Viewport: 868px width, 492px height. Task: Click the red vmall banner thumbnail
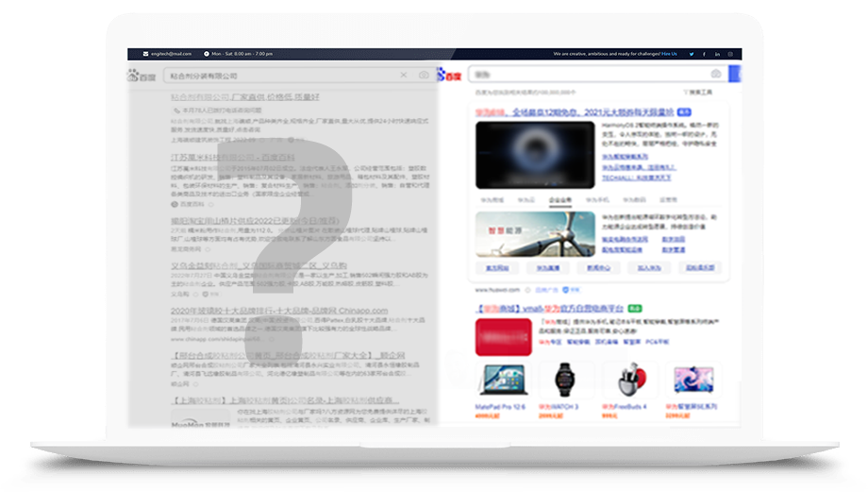click(x=503, y=337)
